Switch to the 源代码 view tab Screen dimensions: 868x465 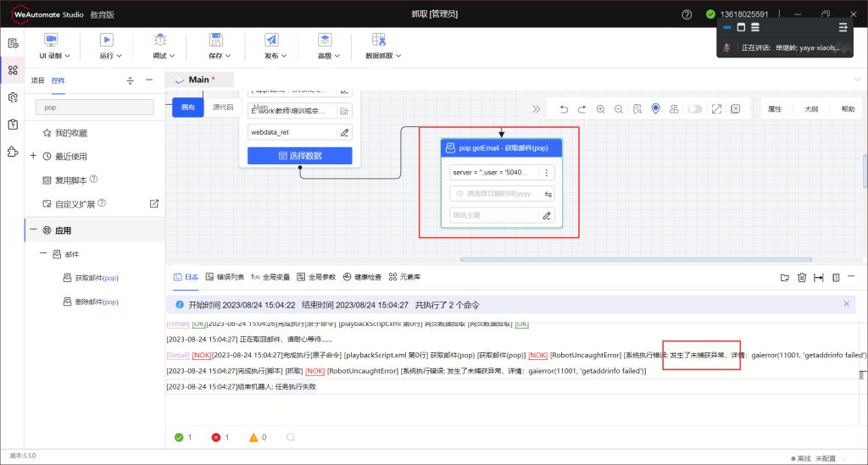(x=223, y=107)
